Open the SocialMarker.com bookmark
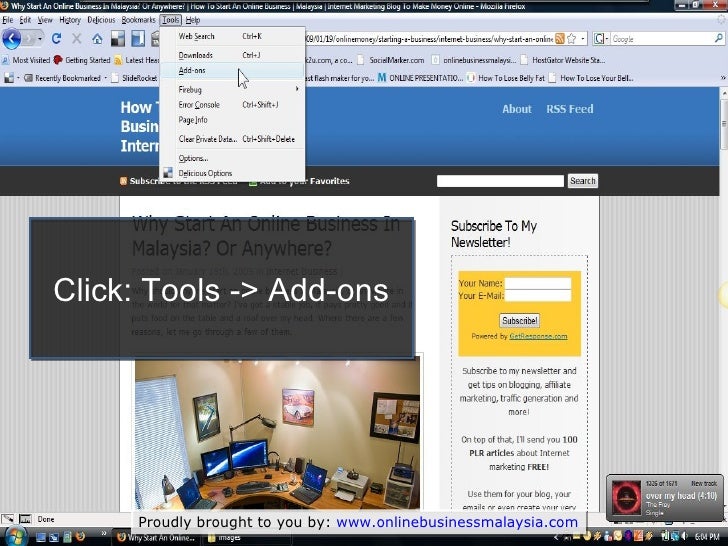The image size is (728, 546). point(391,60)
